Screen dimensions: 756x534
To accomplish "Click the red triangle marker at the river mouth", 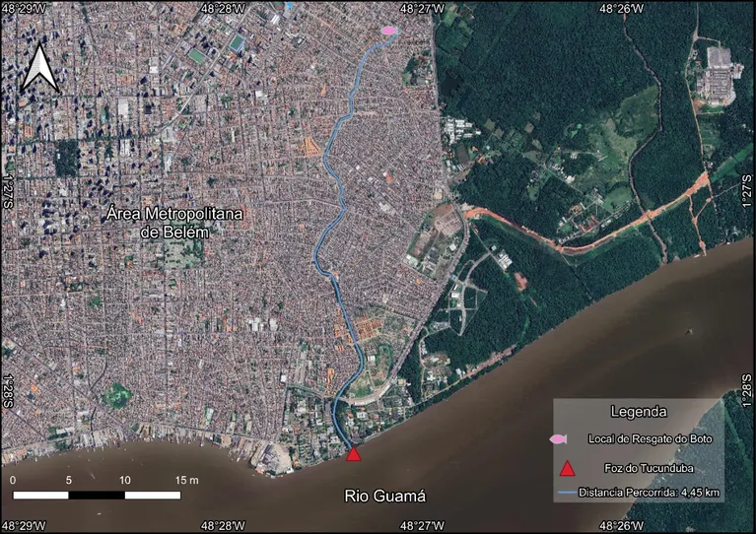I will click(x=354, y=453).
